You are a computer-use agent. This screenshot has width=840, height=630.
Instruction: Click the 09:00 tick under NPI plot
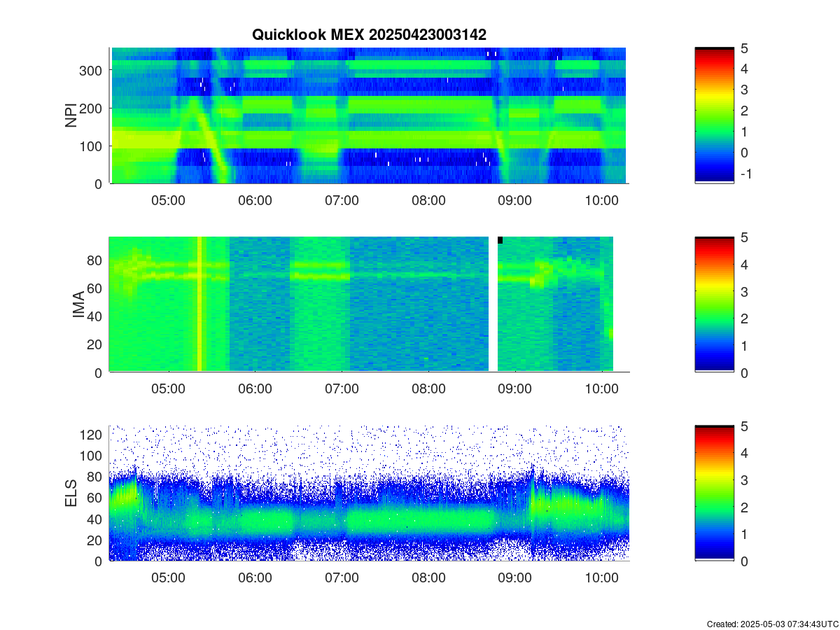pos(514,199)
